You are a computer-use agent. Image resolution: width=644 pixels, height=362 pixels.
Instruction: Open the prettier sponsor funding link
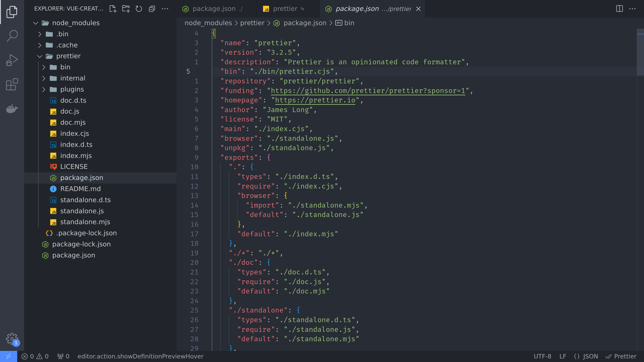367,90
